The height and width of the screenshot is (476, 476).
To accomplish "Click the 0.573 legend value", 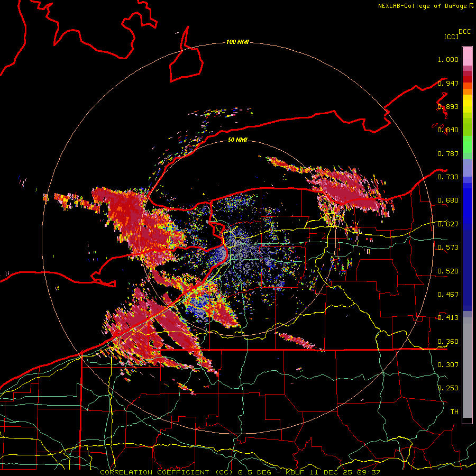I will point(448,248).
